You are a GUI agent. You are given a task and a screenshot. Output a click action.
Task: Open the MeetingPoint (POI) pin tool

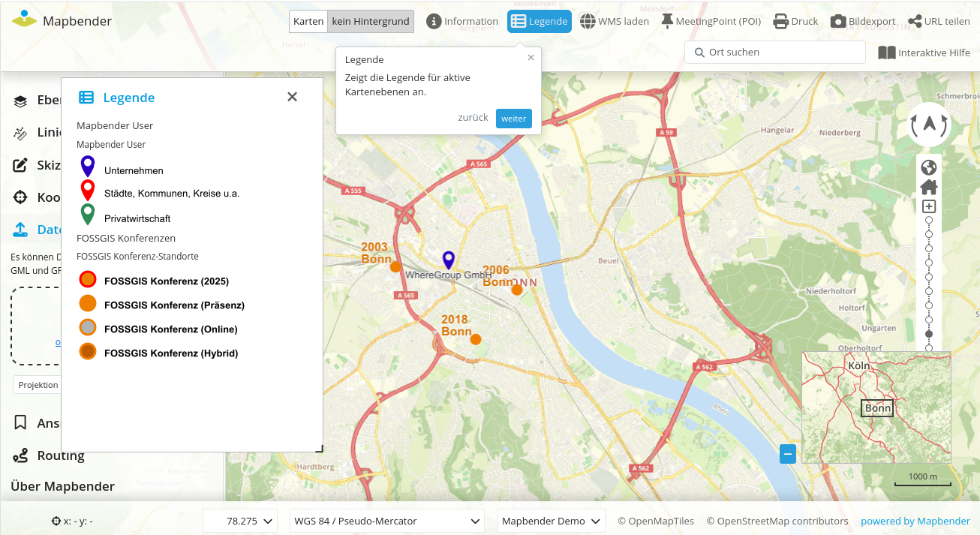(667, 21)
